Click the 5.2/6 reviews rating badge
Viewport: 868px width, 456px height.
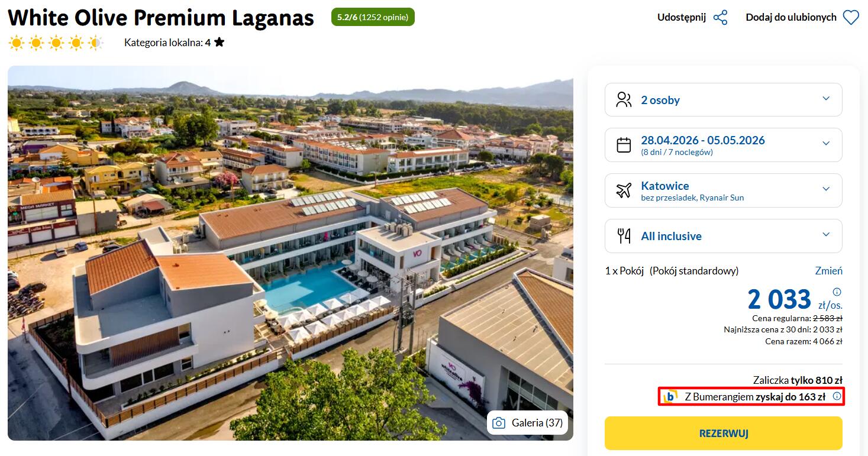pos(373,17)
